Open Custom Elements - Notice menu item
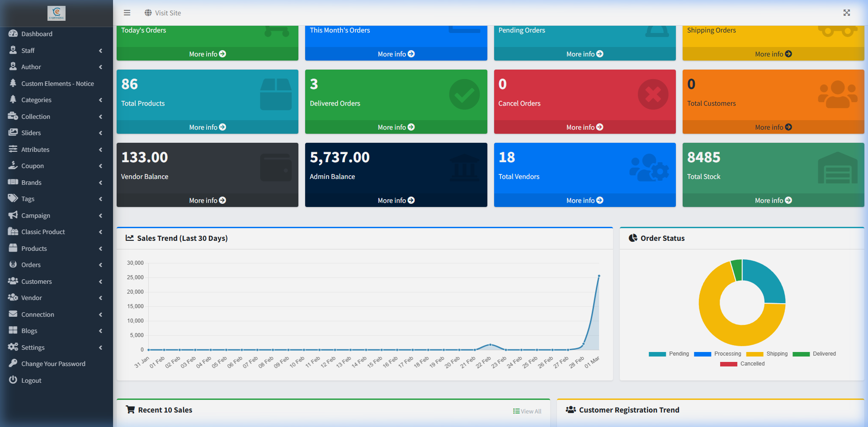The height and width of the screenshot is (427, 868). point(58,83)
